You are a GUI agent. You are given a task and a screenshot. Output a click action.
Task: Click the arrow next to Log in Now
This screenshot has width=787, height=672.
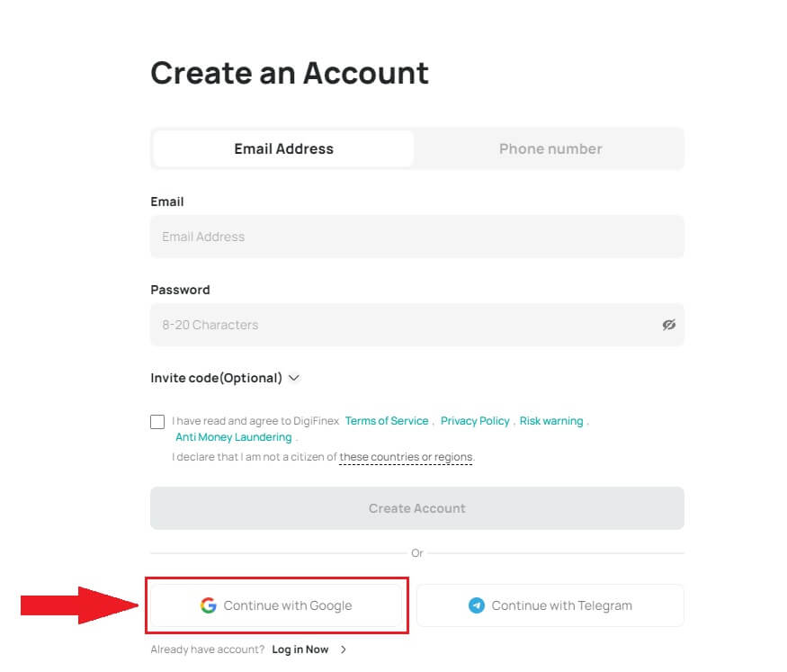(x=344, y=649)
